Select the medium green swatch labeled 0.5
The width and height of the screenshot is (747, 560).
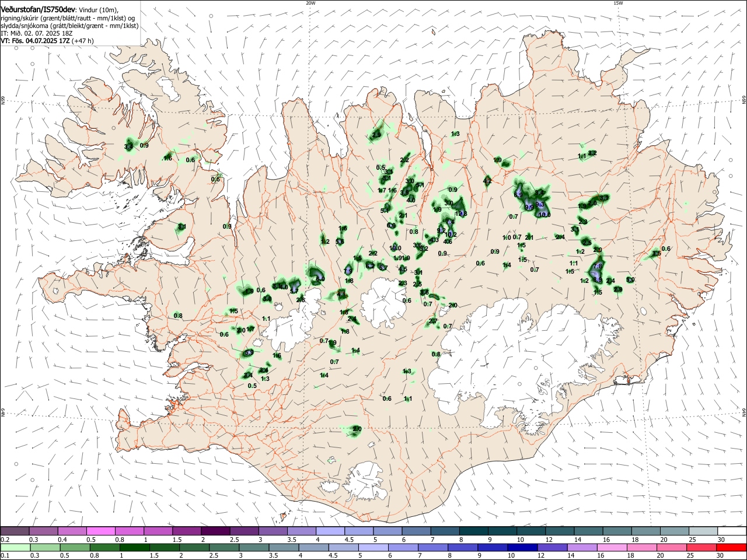point(74,547)
